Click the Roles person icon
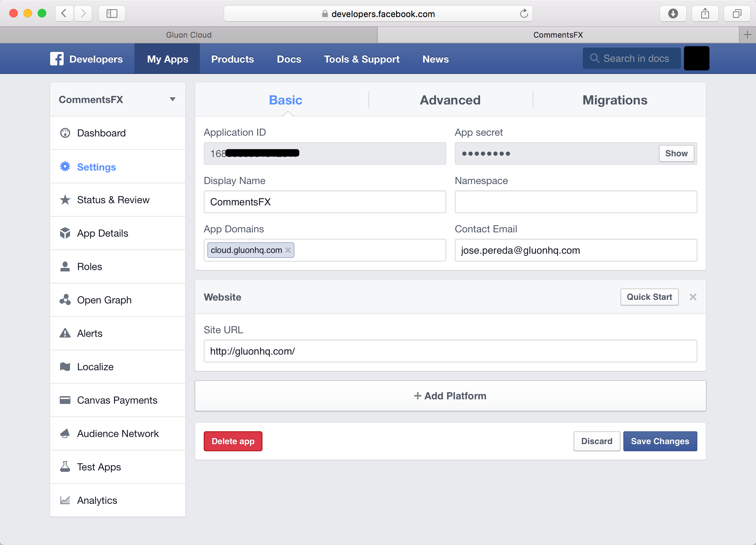The width and height of the screenshot is (756, 545). coord(65,266)
